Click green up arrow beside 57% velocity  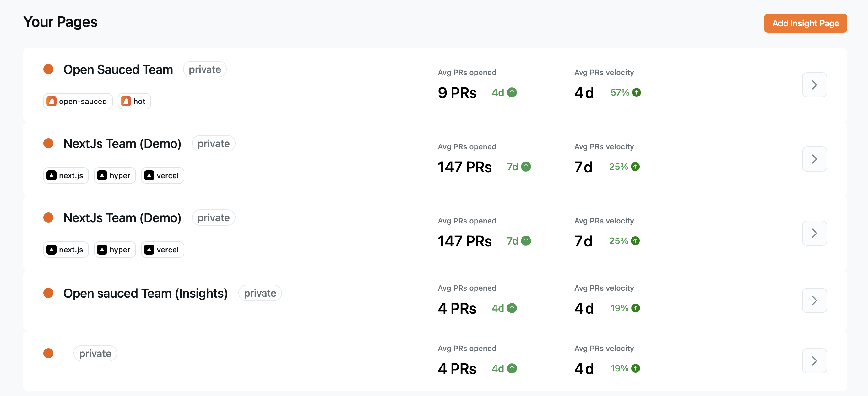tap(636, 92)
